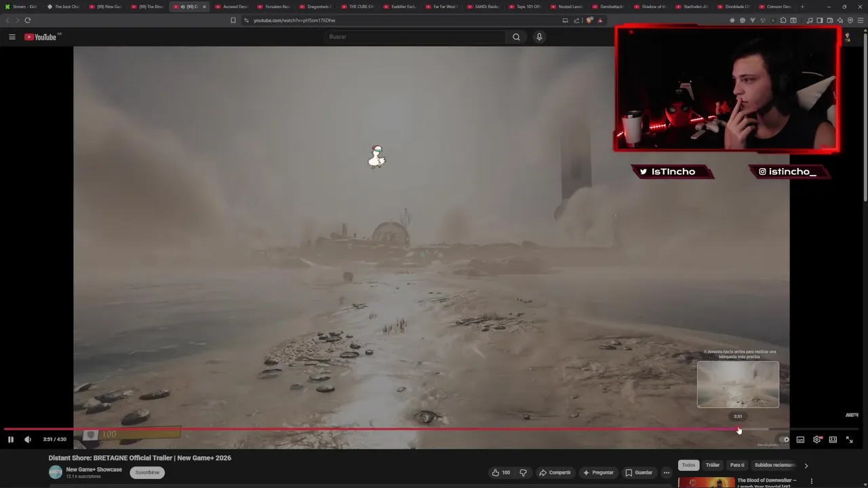Screen dimensions: 868x488
Task: Subscribe with Suscribirse button
Action: click(147, 472)
